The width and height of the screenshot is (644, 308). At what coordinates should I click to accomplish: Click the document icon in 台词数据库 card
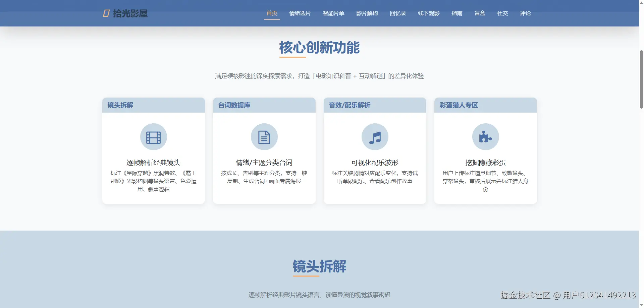click(264, 137)
